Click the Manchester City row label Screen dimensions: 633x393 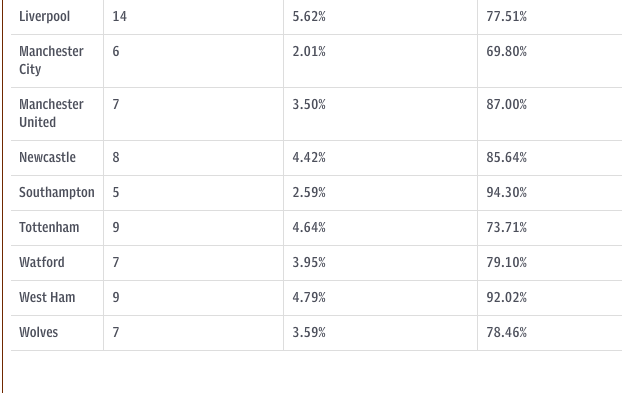tap(51, 60)
